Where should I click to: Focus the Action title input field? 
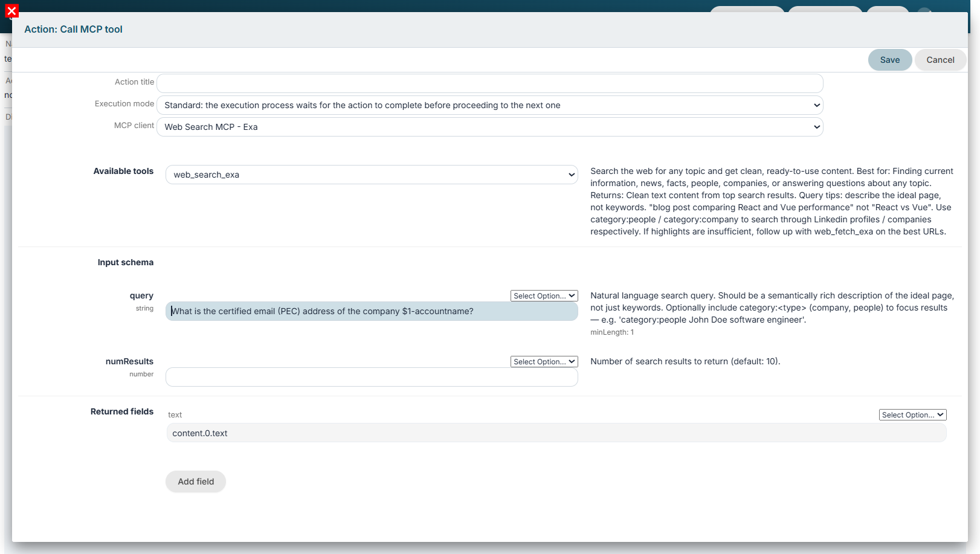tap(490, 83)
